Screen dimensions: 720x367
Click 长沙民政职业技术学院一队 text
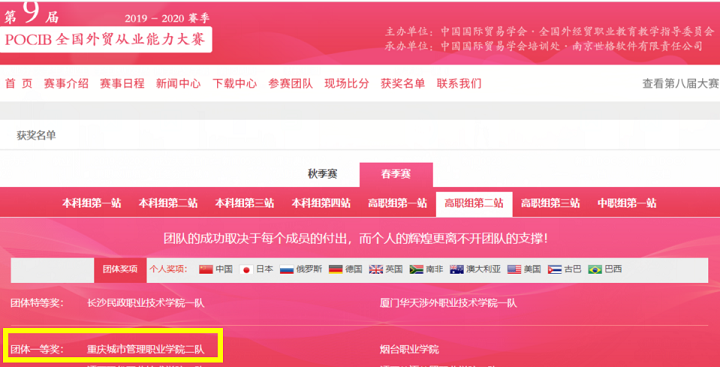click(x=146, y=303)
